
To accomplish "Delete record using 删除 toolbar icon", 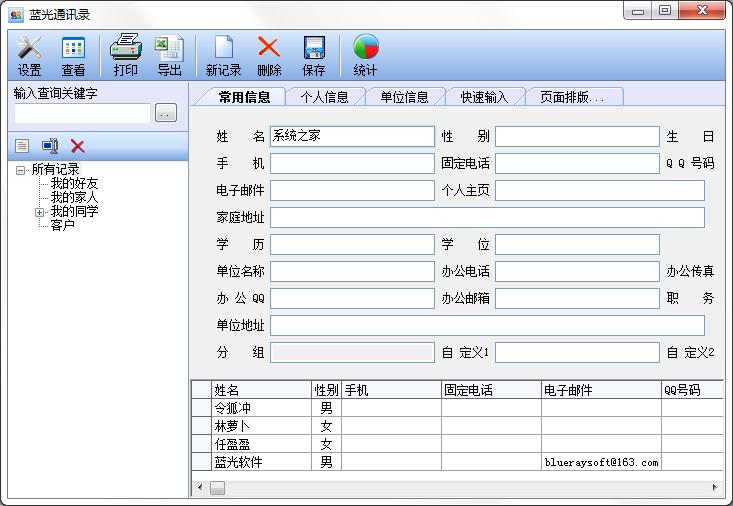I will (x=269, y=55).
